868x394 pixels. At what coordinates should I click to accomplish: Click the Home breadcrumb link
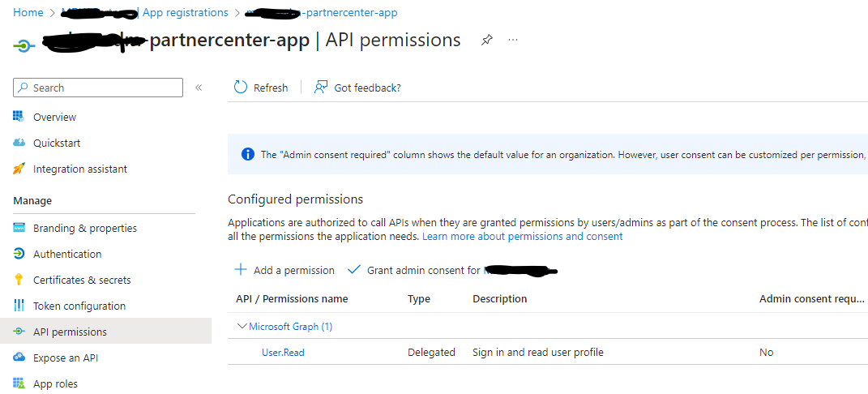(x=28, y=12)
